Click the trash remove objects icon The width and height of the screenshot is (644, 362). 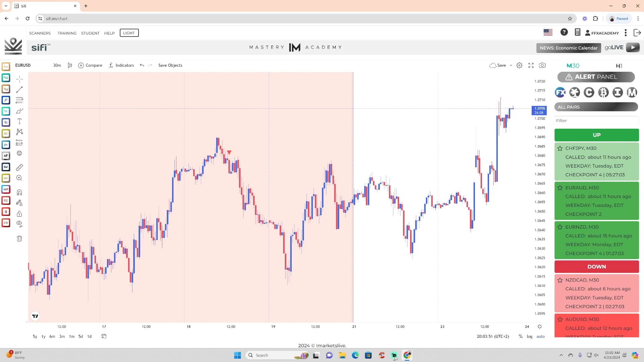(x=19, y=239)
